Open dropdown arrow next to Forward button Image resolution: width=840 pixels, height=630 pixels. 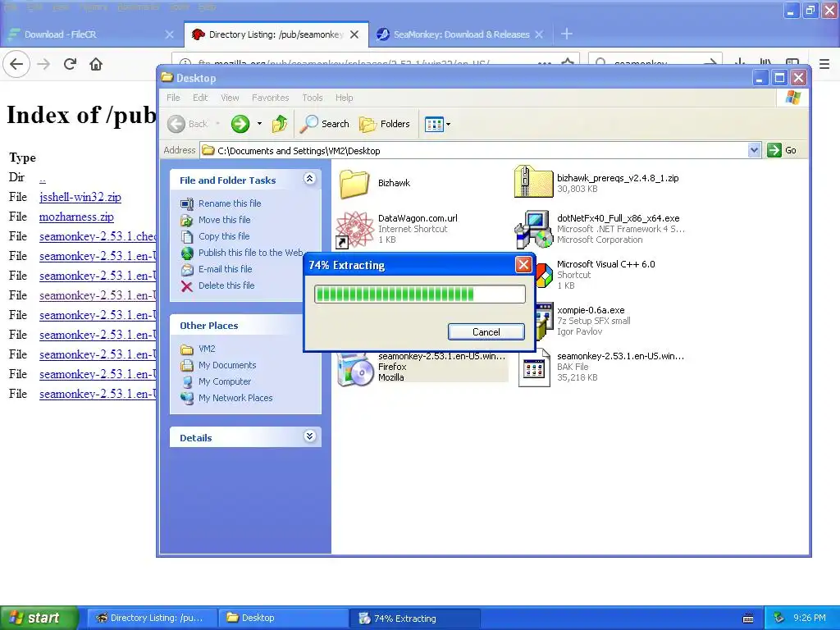[x=259, y=124]
